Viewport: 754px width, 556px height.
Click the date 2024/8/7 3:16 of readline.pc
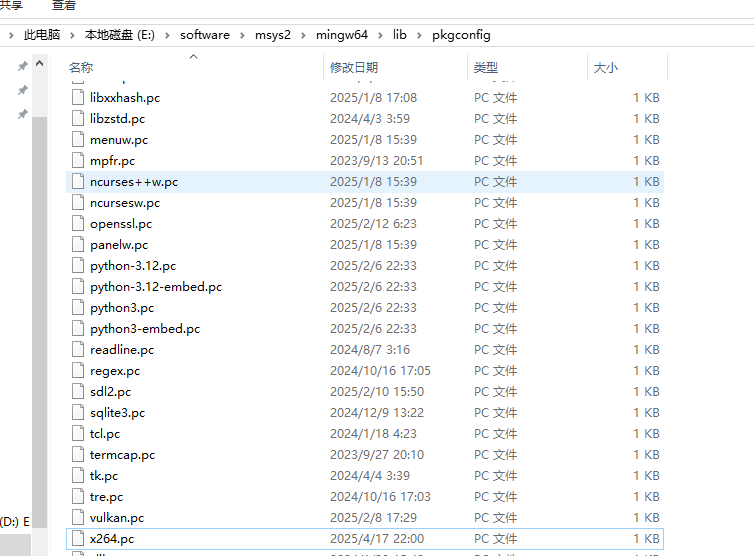[370, 350]
